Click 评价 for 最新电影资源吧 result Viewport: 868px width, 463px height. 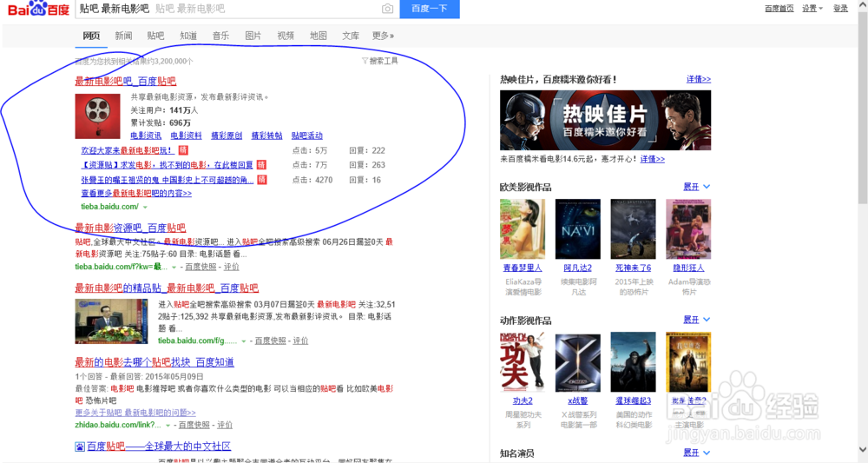pos(232,267)
